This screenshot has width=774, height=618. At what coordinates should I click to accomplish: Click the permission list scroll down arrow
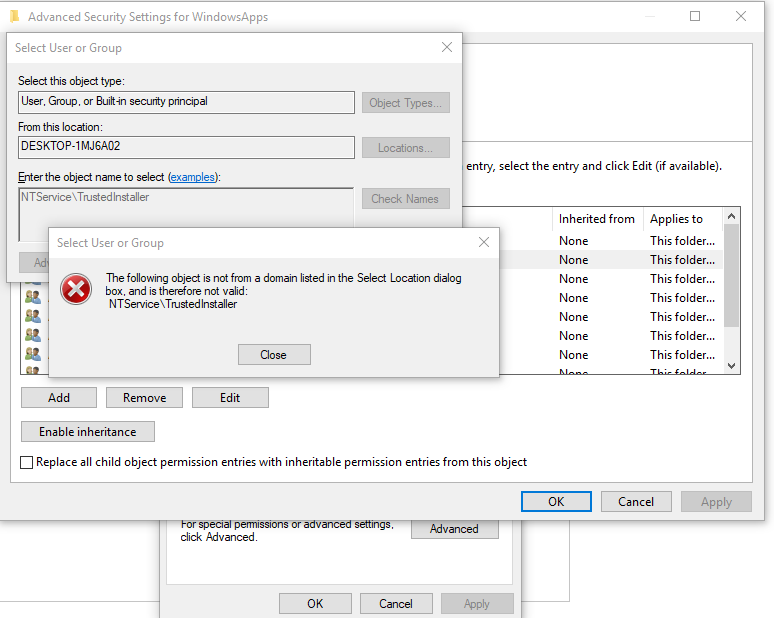coord(732,366)
